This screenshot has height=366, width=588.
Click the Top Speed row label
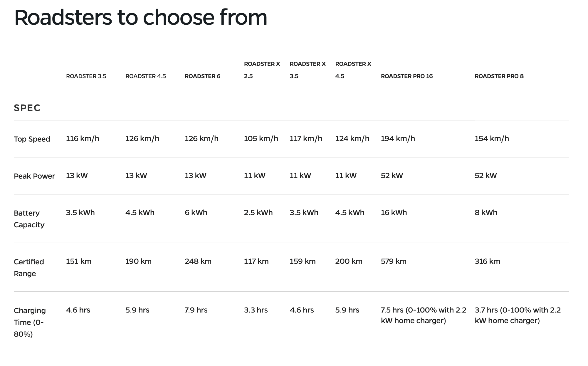click(32, 139)
